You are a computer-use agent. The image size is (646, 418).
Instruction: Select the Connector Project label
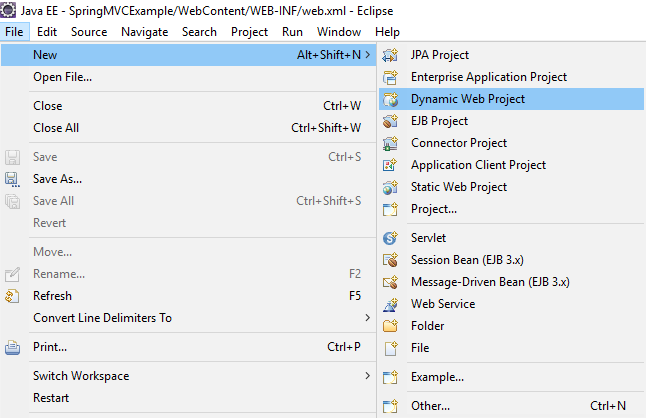[x=459, y=143]
